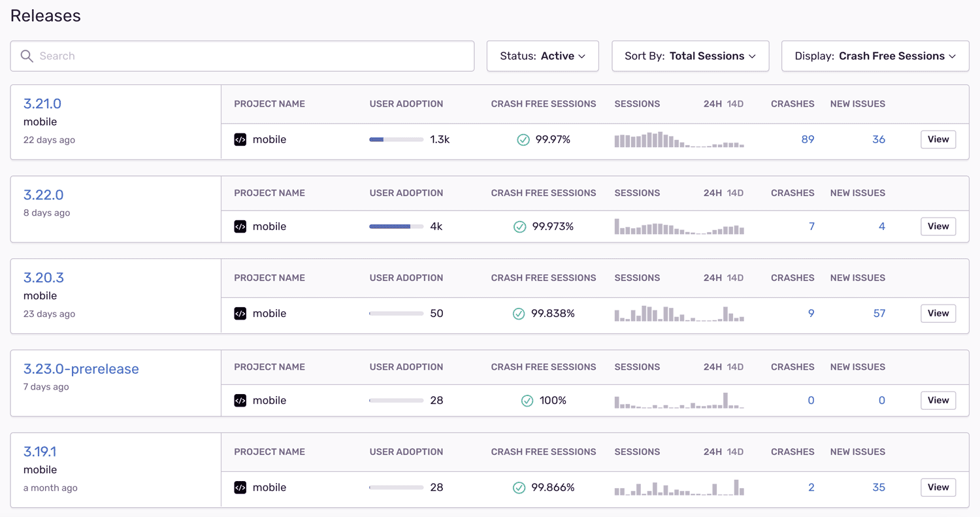This screenshot has width=980, height=517.
Task: Switch 3.21.0 sessions chart to 24H
Action: tap(712, 104)
